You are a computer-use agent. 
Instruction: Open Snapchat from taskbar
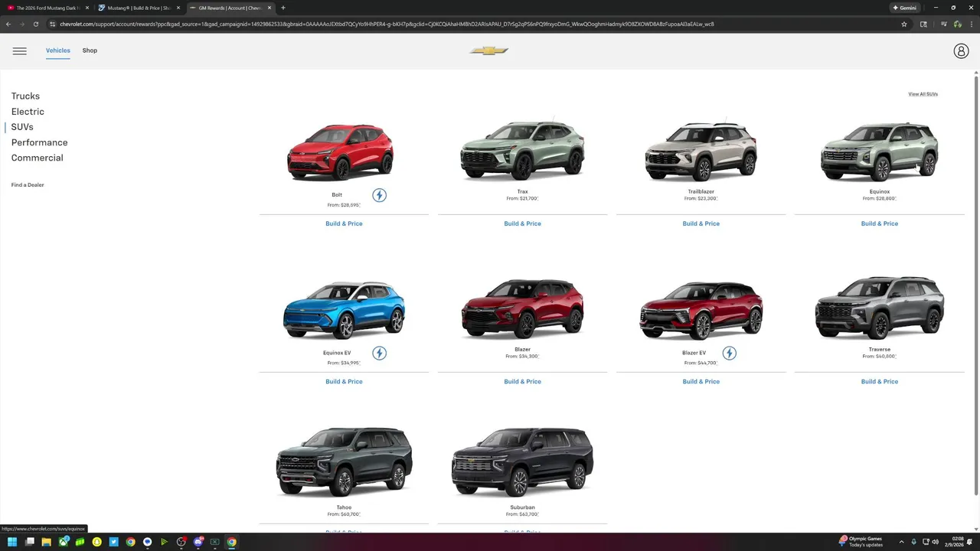click(96, 542)
